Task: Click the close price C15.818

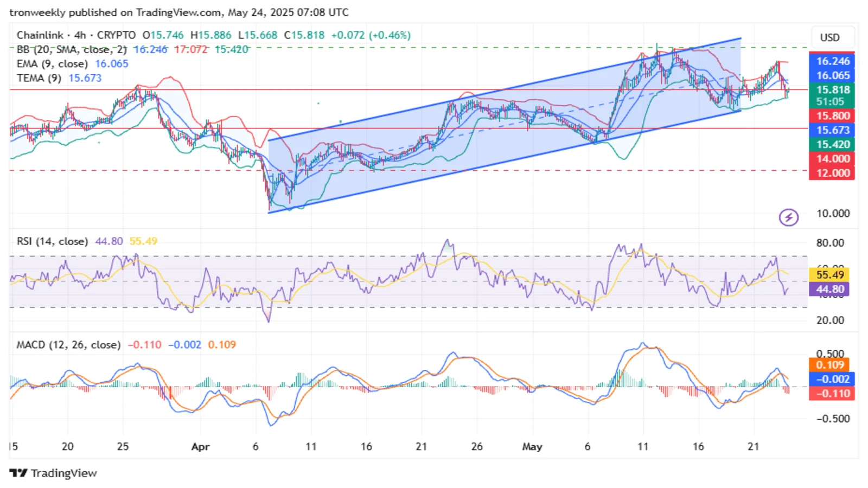Action: (x=304, y=35)
